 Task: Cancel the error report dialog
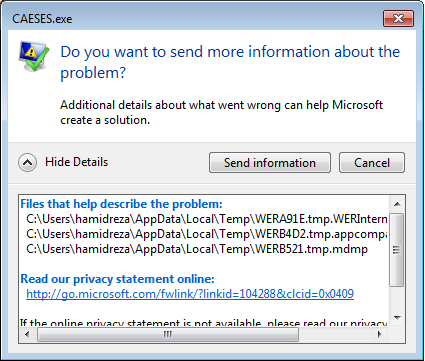coord(372,163)
